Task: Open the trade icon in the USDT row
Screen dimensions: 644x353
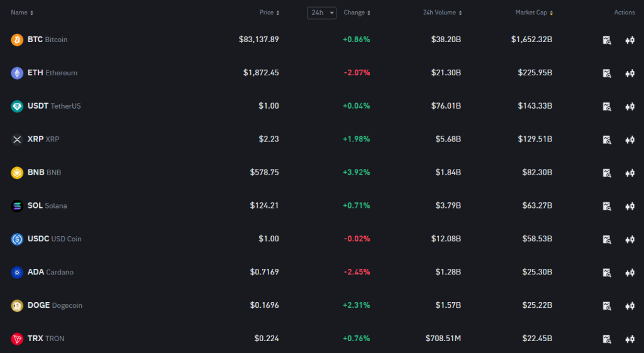Action: (x=630, y=107)
